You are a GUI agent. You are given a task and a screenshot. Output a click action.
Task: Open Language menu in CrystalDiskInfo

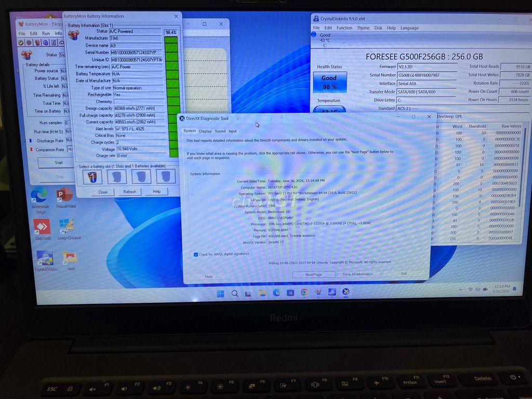click(x=409, y=28)
